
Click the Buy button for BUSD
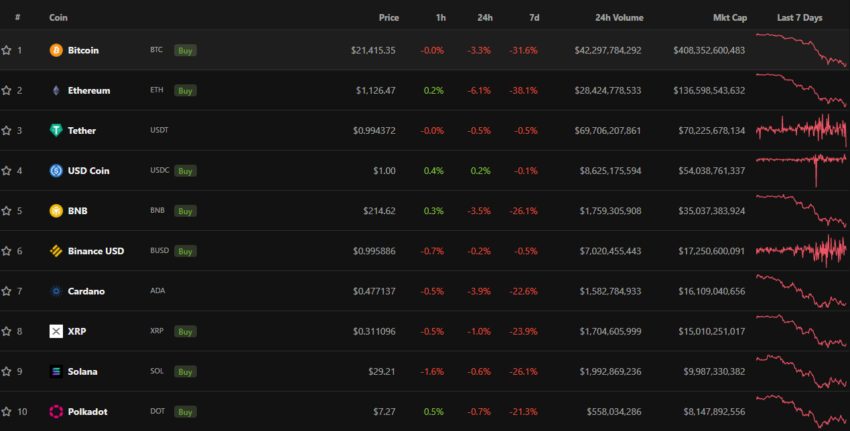click(185, 251)
